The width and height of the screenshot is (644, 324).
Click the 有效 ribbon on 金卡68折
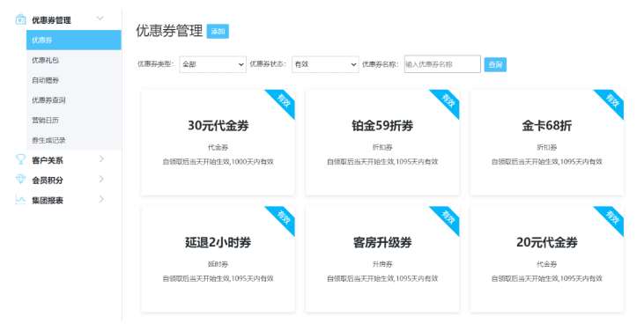pyautogui.click(x=612, y=100)
